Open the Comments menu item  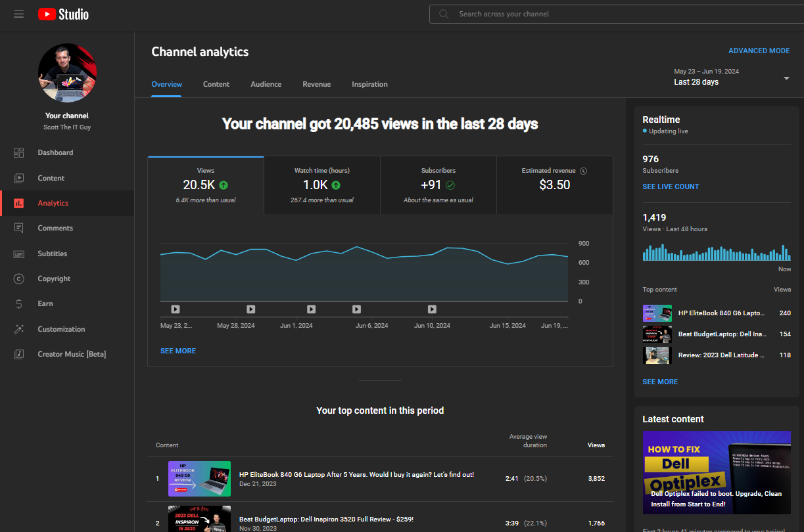pos(67,228)
